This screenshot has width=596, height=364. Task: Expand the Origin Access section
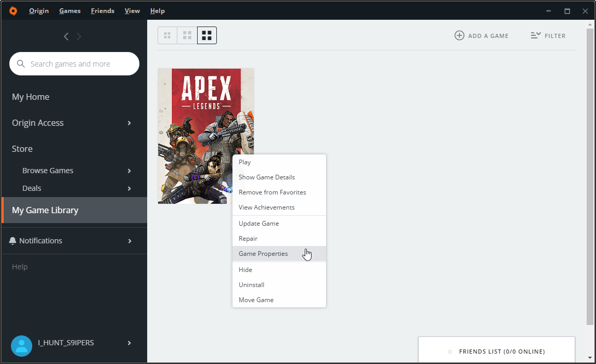pos(129,123)
